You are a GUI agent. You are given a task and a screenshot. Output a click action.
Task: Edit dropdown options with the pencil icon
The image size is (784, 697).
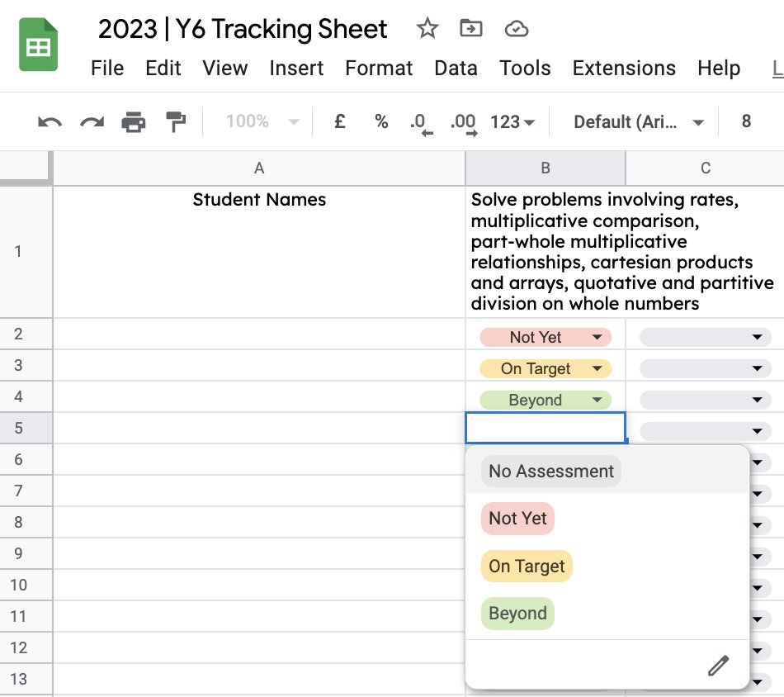tap(717, 665)
